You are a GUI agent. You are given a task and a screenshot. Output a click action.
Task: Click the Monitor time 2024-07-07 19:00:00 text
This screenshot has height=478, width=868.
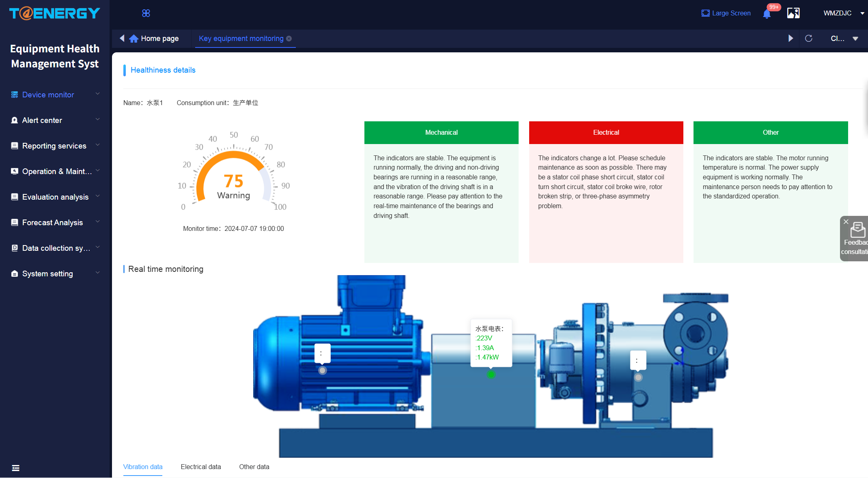[233, 229]
